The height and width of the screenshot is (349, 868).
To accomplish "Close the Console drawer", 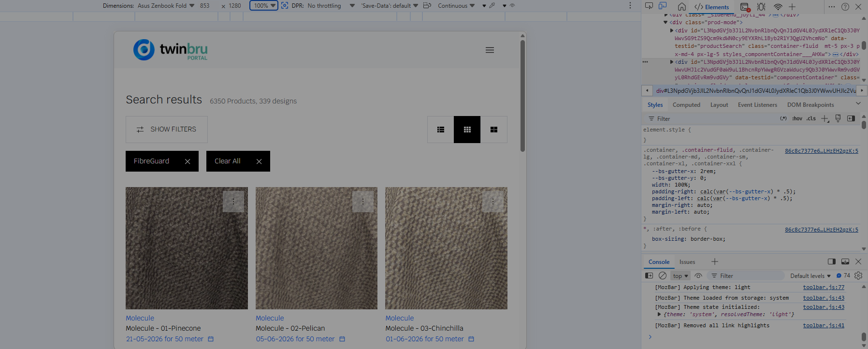I will coord(858,262).
